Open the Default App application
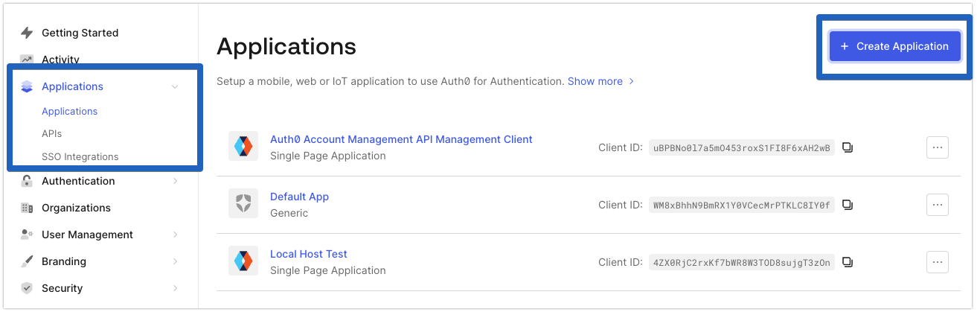Viewport: 980px width, 312px height. point(299,197)
